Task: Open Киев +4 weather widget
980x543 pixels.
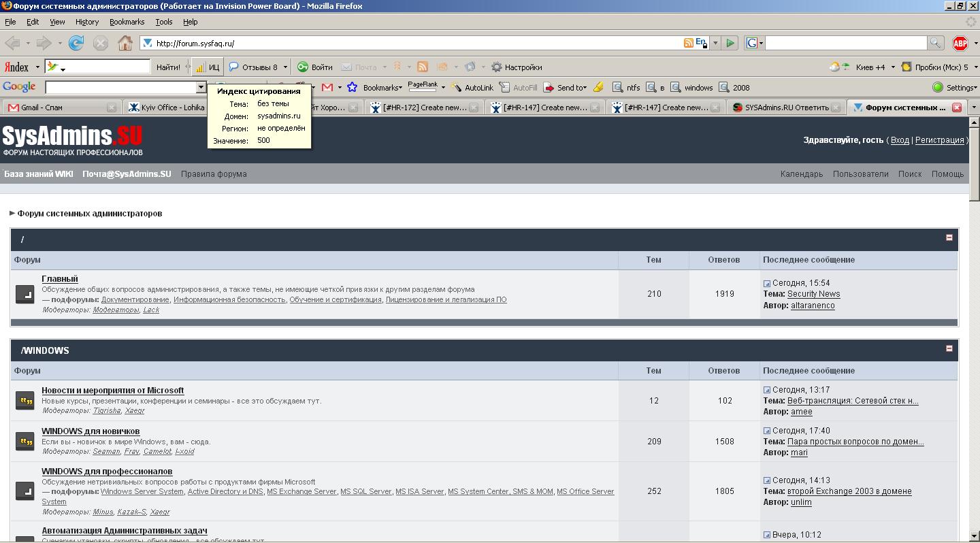Action: coord(857,67)
